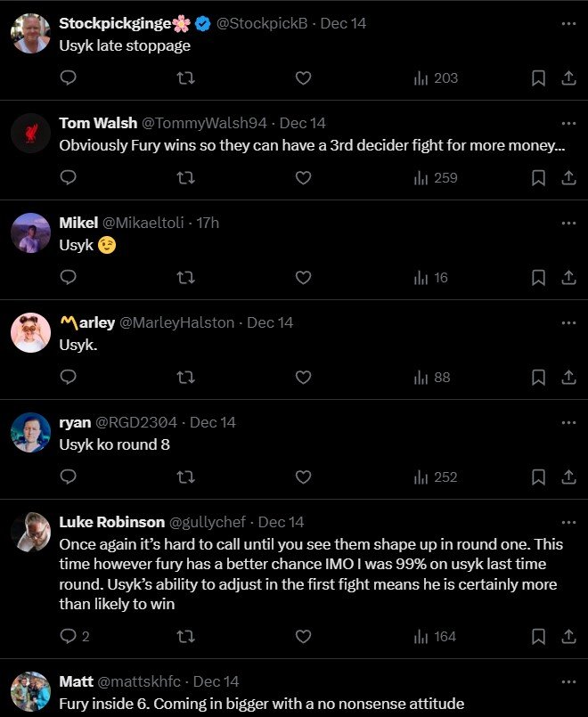
Task: View analytics on Luke Robinson's tweet
Action: click(435, 636)
